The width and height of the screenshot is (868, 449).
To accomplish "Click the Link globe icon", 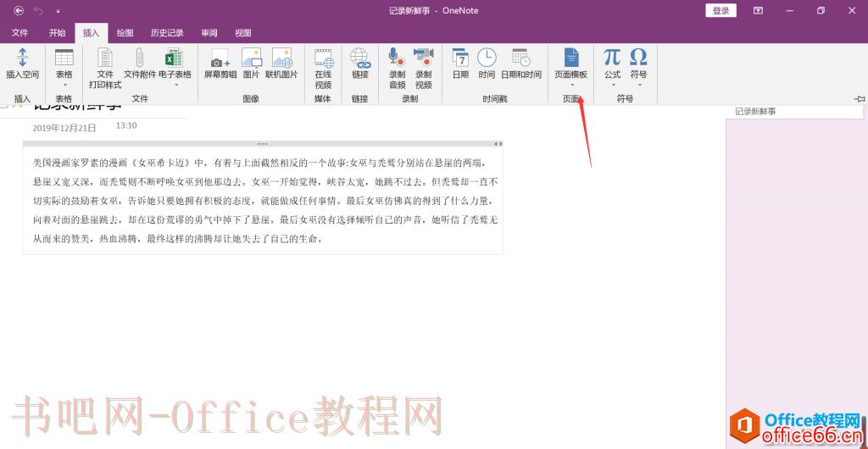I will pyautogui.click(x=359, y=58).
